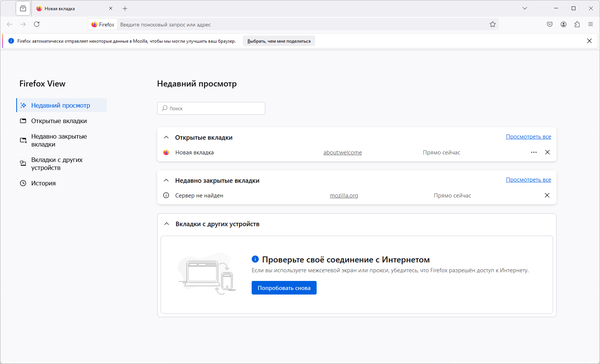Click the 'Недавно закрытые вкладки' section heading

[x=217, y=180]
